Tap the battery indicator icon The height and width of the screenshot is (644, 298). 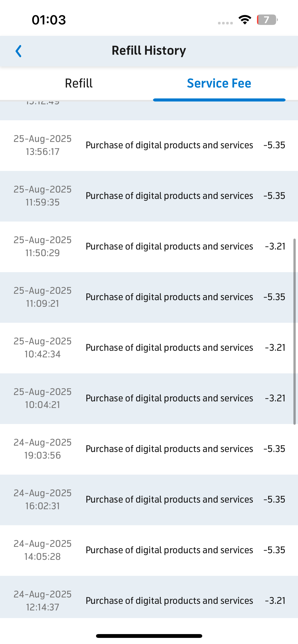pos(267,20)
